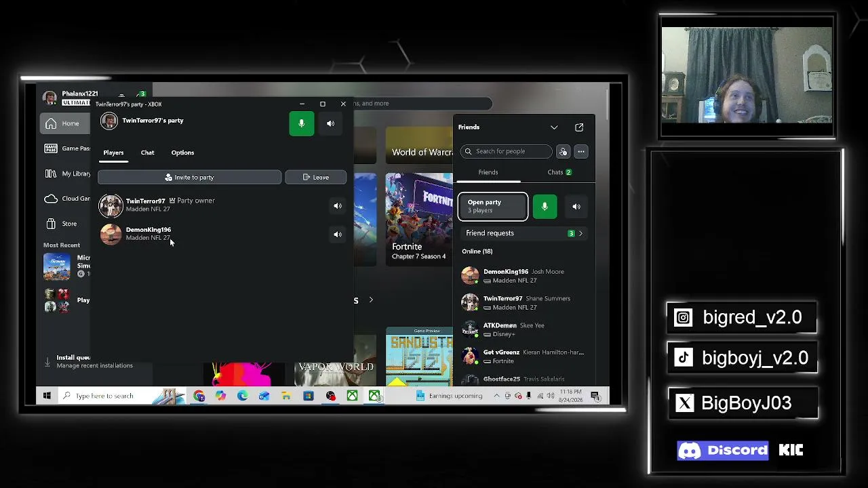Click the chevron arrow beside the section heading
The image size is (868, 488).
click(371, 300)
